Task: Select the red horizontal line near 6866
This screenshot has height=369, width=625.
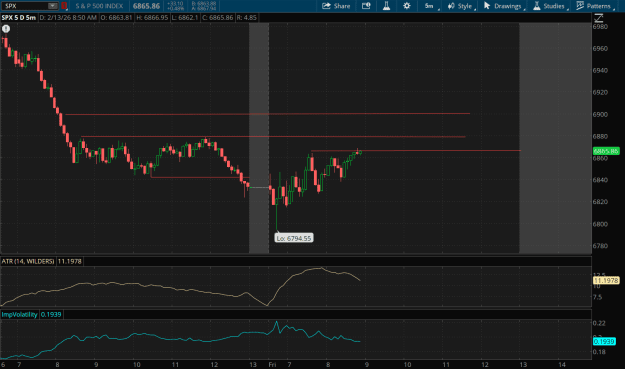Action: click(x=416, y=151)
